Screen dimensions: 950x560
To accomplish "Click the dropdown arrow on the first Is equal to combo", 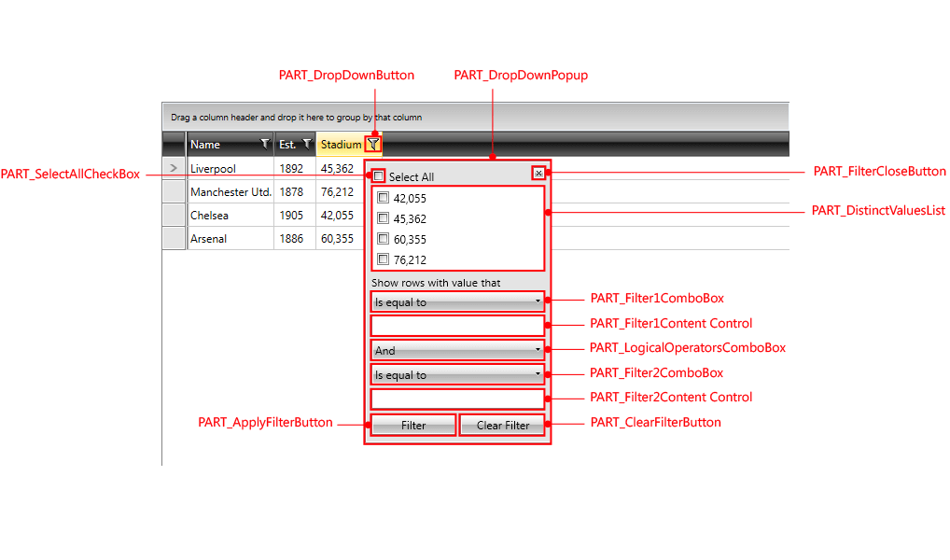I will pos(538,301).
